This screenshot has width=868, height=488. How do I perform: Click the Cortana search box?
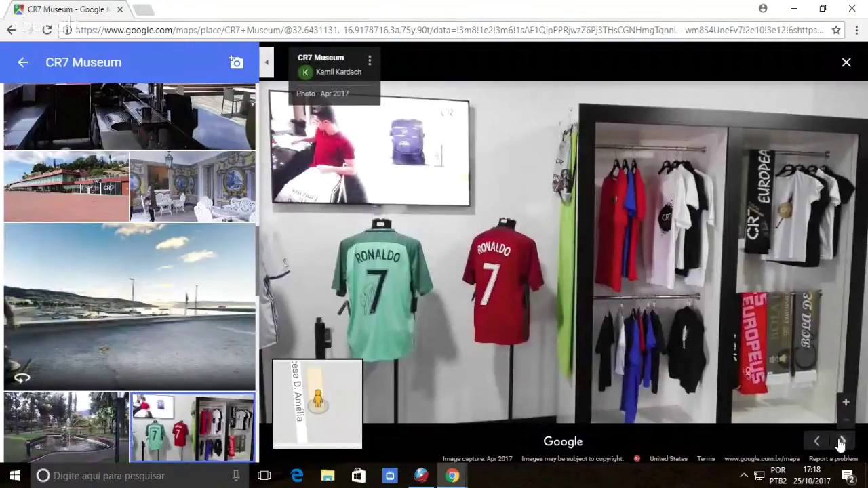[x=139, y=476]
